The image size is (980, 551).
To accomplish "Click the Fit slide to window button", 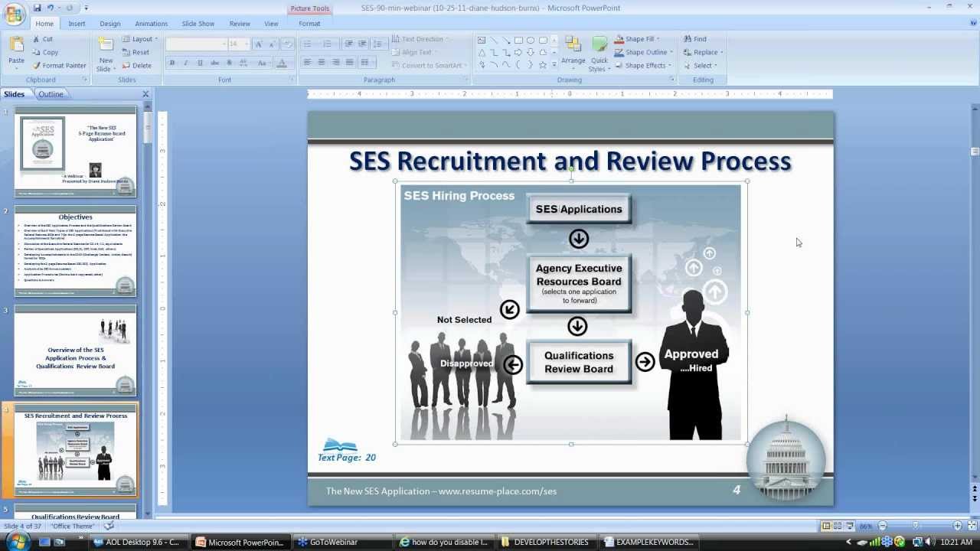I will 972,526.
